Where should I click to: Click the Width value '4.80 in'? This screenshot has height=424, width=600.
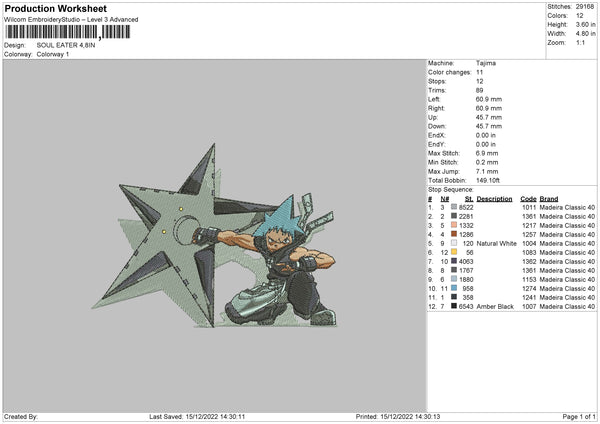tap(585, 34)
